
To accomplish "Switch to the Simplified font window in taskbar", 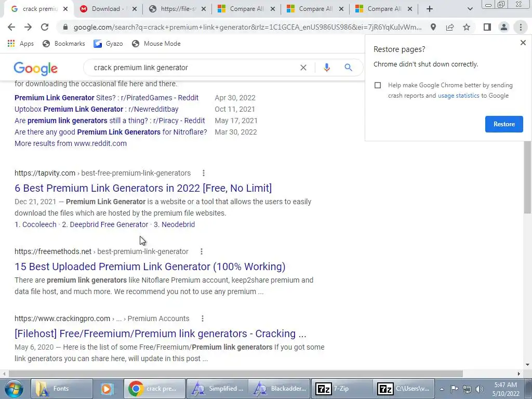I will tap(217, 389).
